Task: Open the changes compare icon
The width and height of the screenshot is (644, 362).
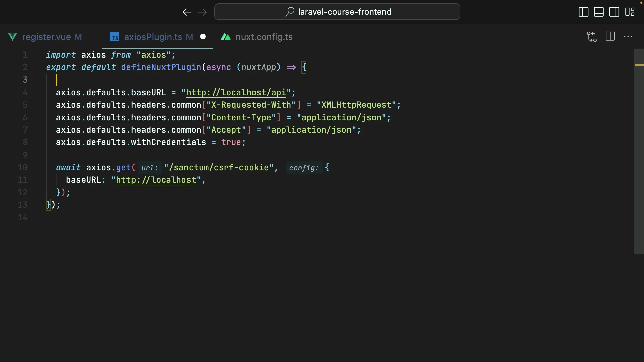Action: pos(592,37)
